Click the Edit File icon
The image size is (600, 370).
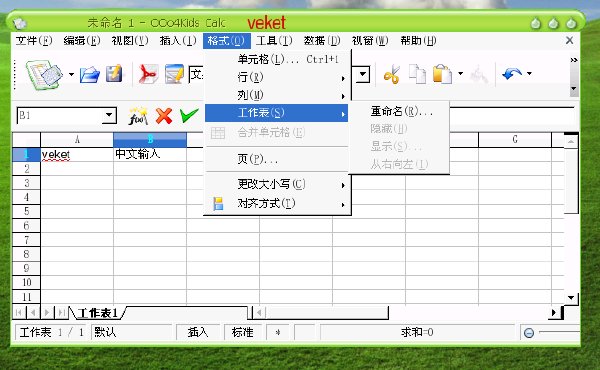point(174,74)
